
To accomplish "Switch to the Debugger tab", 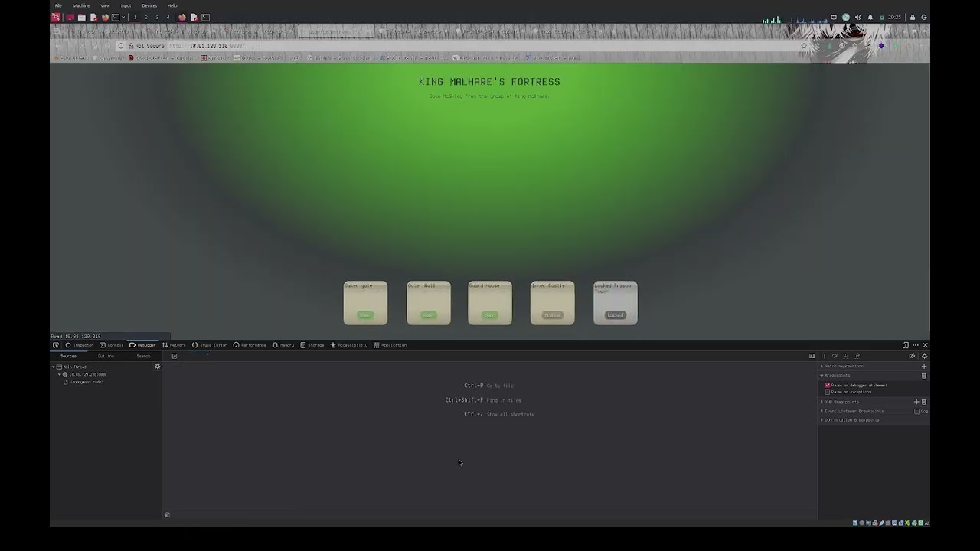I will coord(142,345).
